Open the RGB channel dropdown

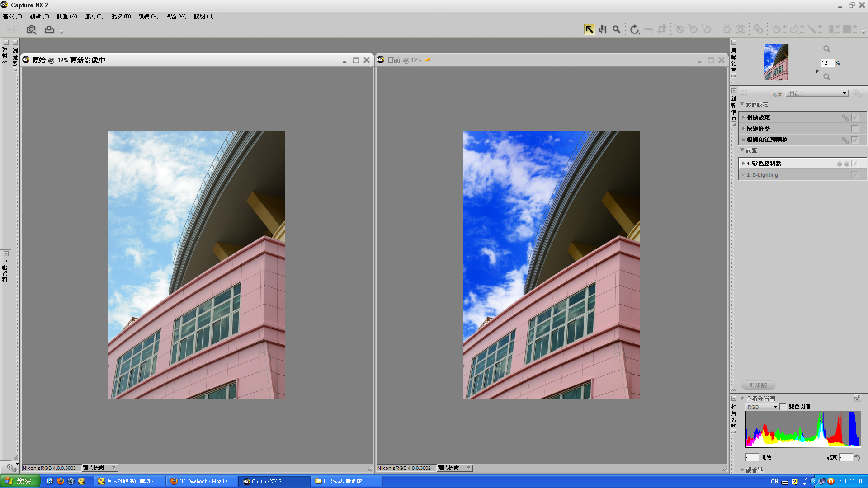tap(762, 407)
